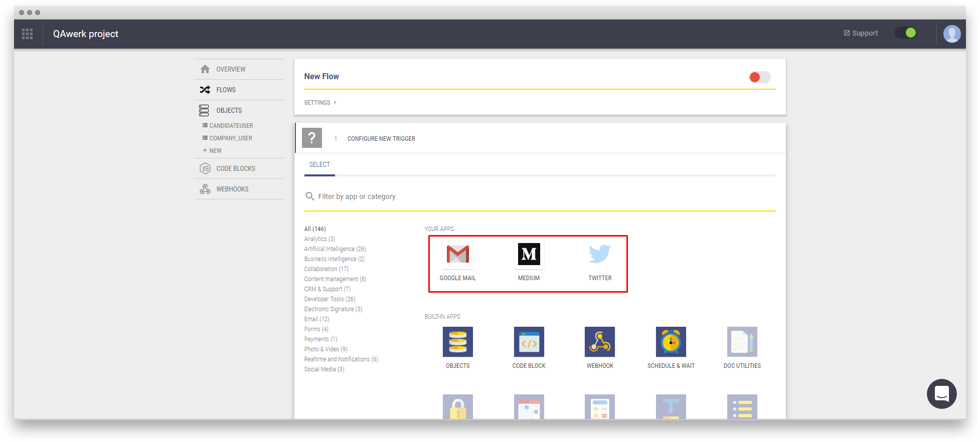Click the search magnifier icon
The height and width of the screenshot is (442, 980).
point(310,196)
